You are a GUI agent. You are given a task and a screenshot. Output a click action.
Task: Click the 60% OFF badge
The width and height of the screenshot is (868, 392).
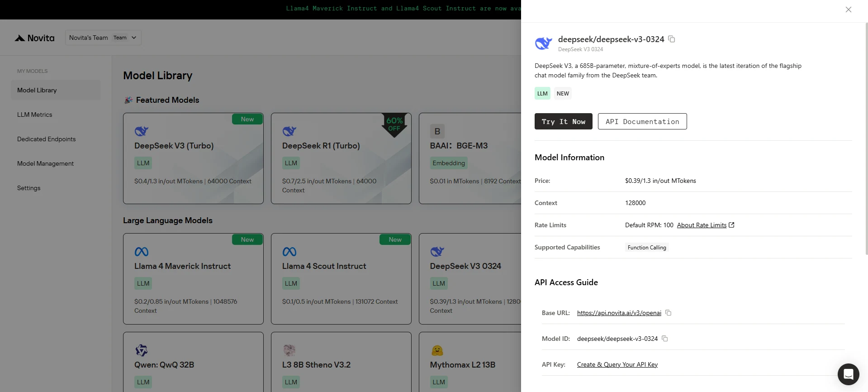[394, 125]
